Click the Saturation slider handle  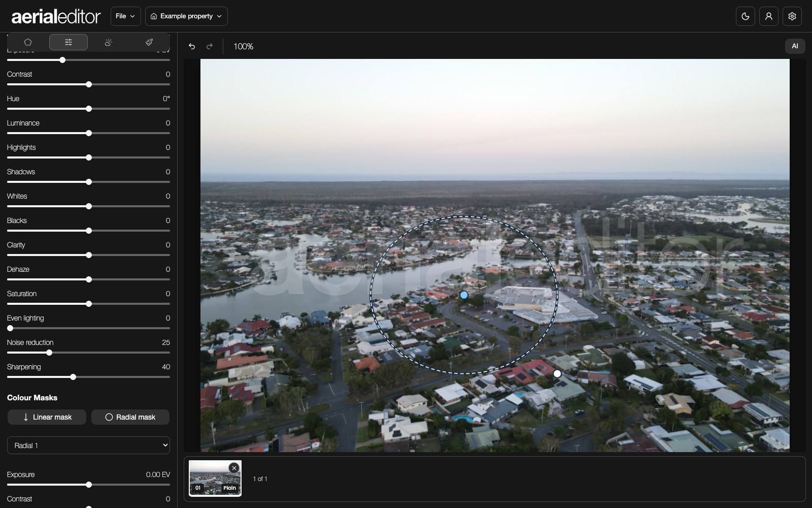coord(89,304)
